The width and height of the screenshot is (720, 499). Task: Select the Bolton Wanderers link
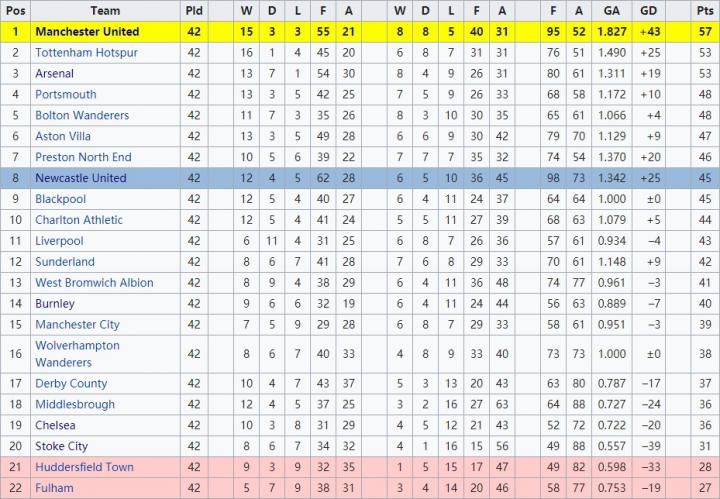[x=82, y=115]
